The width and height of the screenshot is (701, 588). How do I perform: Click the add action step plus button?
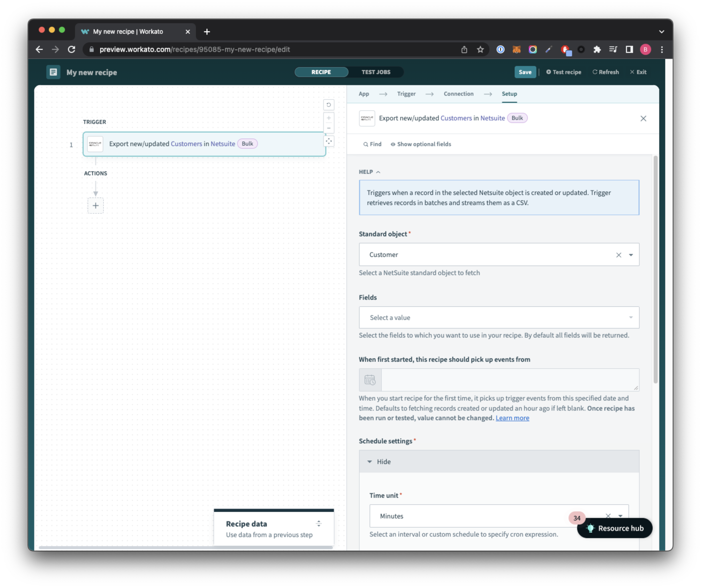coord(96,205)
